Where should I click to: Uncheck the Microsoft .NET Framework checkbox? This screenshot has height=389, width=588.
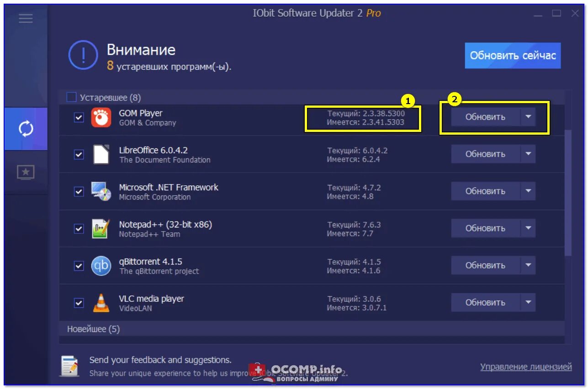pos(79,191)
